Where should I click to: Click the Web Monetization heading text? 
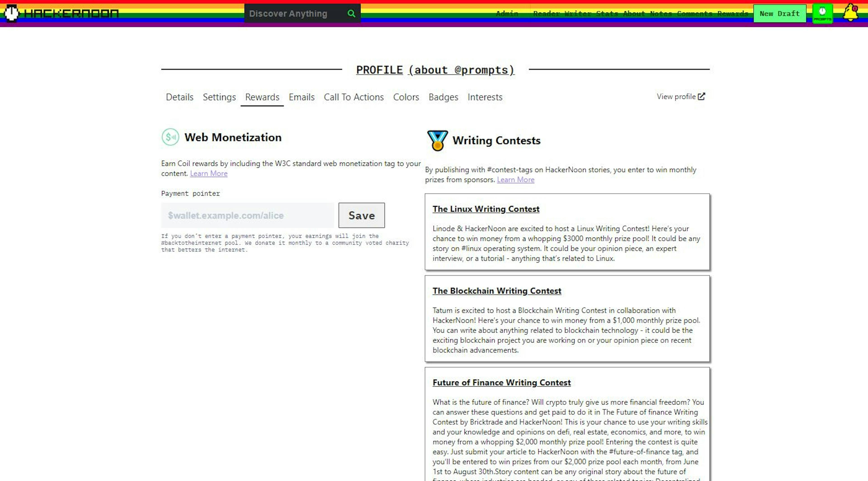pyautogui.click(x=233, y=137)
